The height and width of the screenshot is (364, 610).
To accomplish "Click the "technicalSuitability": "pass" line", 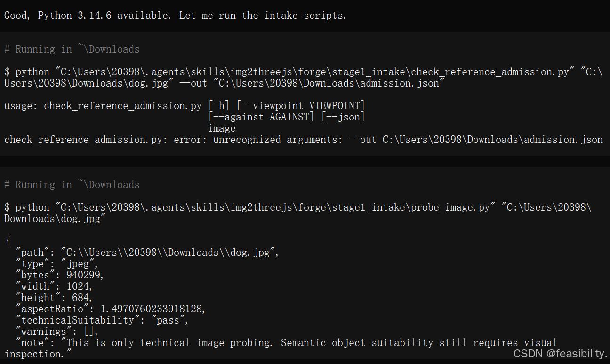I will pyautogui.click(x=102, y=320).
